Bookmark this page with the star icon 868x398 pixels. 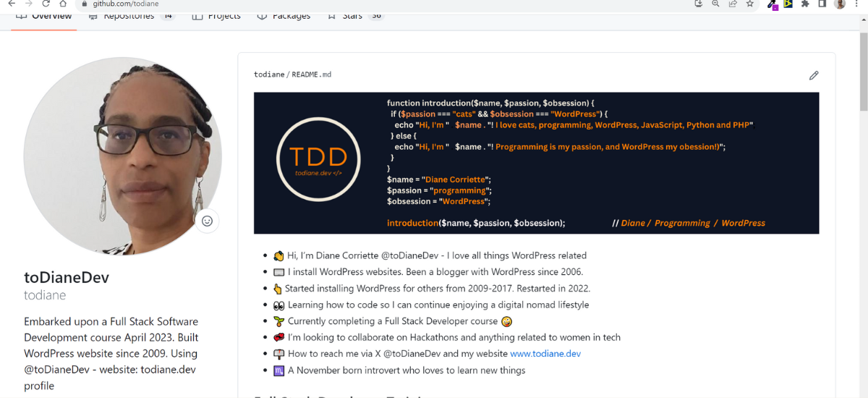[x=750, y=4]
